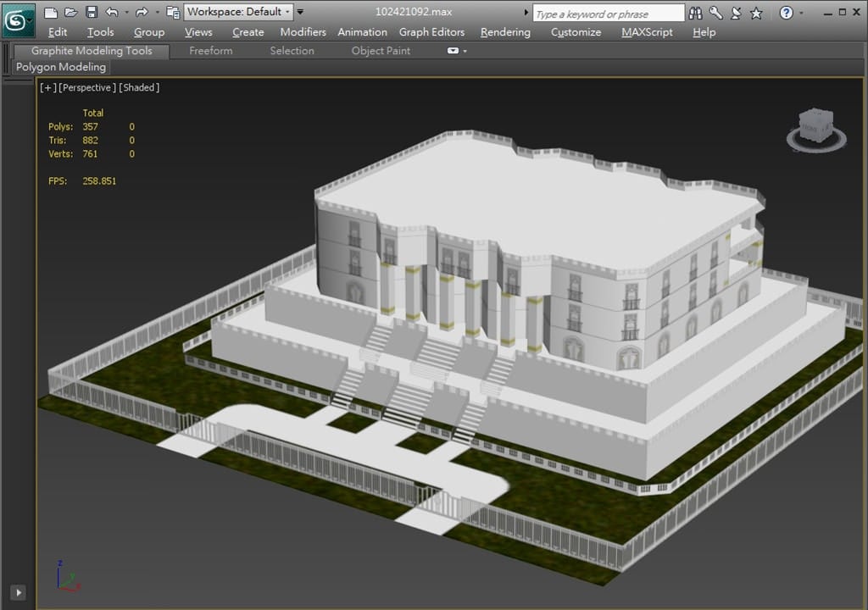The width and height of the screenshot is (868, 610).
Task: Open the Workspace: Default dropdown
Action: click(x=239, y=12)
